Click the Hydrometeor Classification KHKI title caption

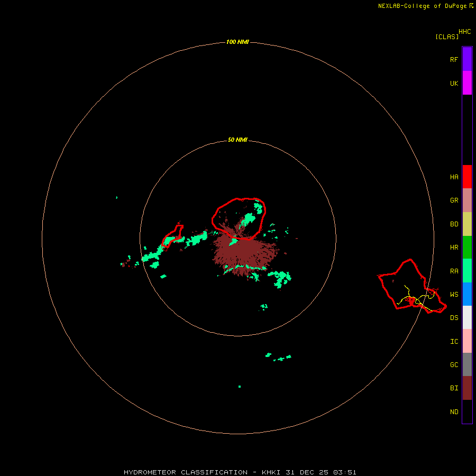pyautogui.click(x=240, y=472)
